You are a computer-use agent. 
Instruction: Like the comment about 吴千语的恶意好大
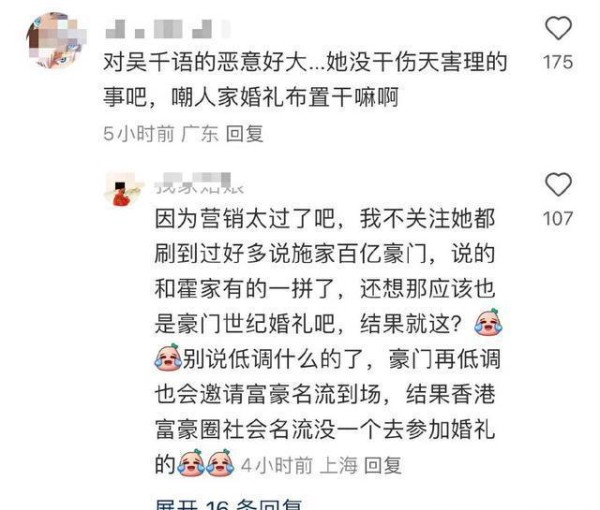(558, 28)
